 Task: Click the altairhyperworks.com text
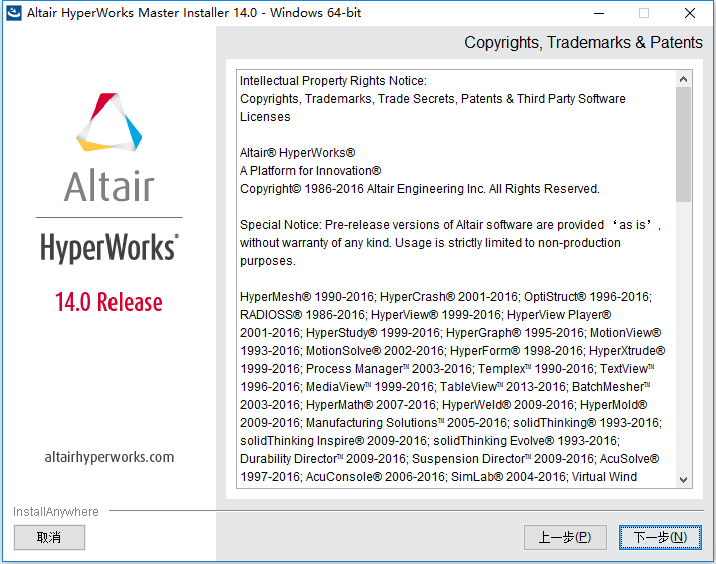(109, 457)
